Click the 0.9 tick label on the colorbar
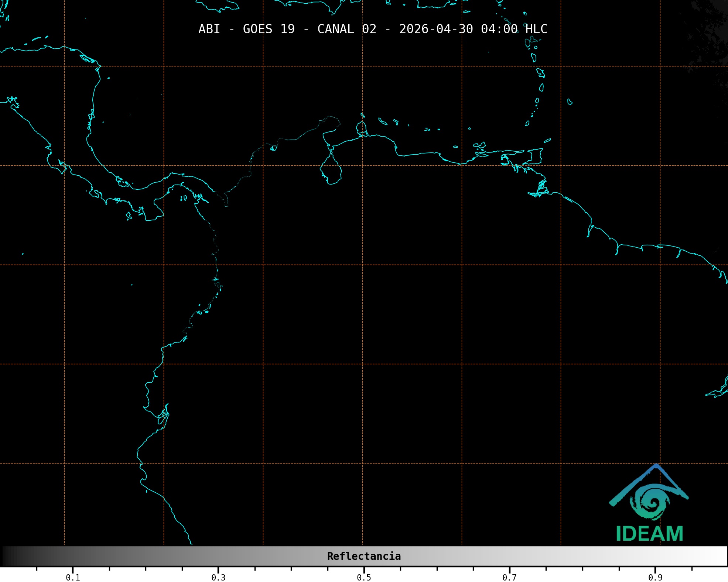 [x=655, y=578]
